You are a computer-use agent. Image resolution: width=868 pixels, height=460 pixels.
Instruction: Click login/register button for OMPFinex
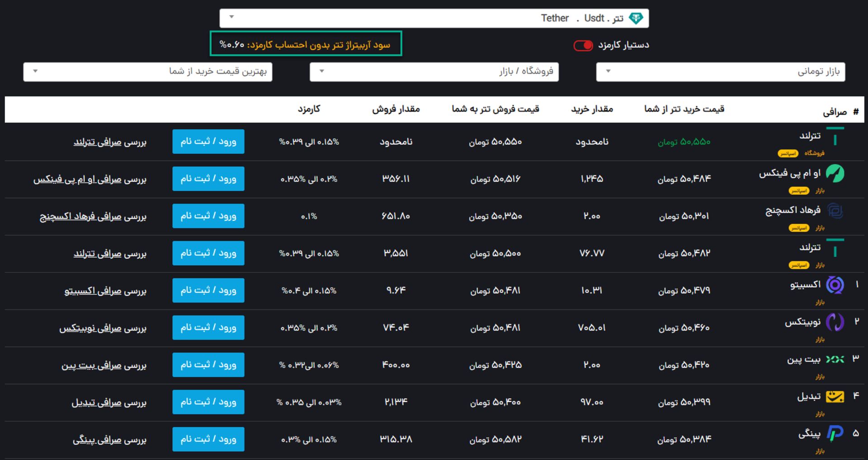pyautogui.click(x=208, y=179)
